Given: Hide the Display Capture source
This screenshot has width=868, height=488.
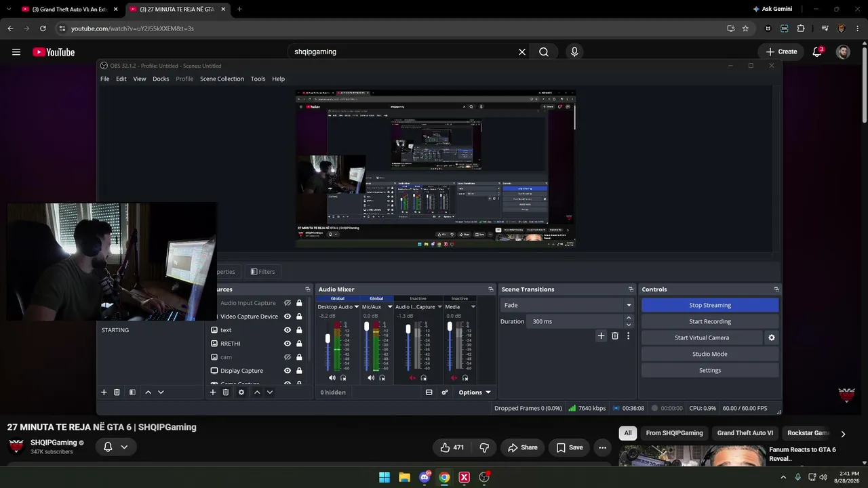Looking at the screenshot, I should (x=288, y=371).
